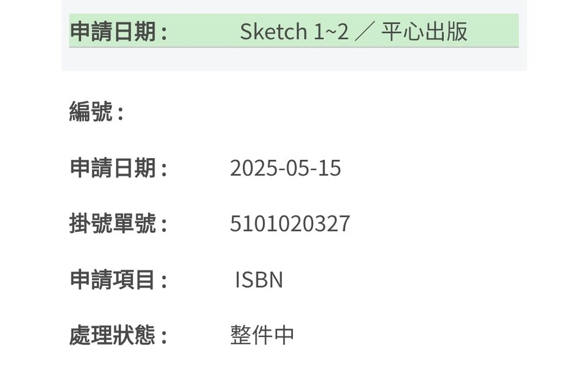588x372 pixels.
Task: Click the "1~2" volume range in header
Action: pos(331,31)
